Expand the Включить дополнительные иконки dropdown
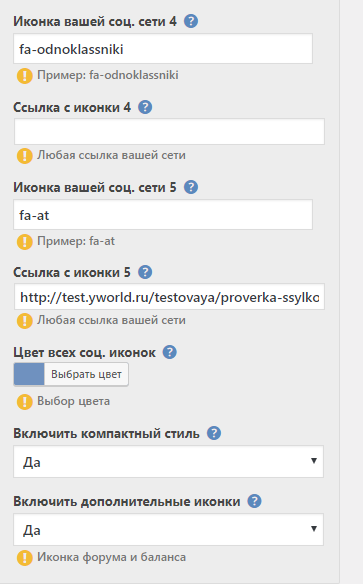Image resolution: width=363 pixels, height=584 pixels. (x=168, y=530)
